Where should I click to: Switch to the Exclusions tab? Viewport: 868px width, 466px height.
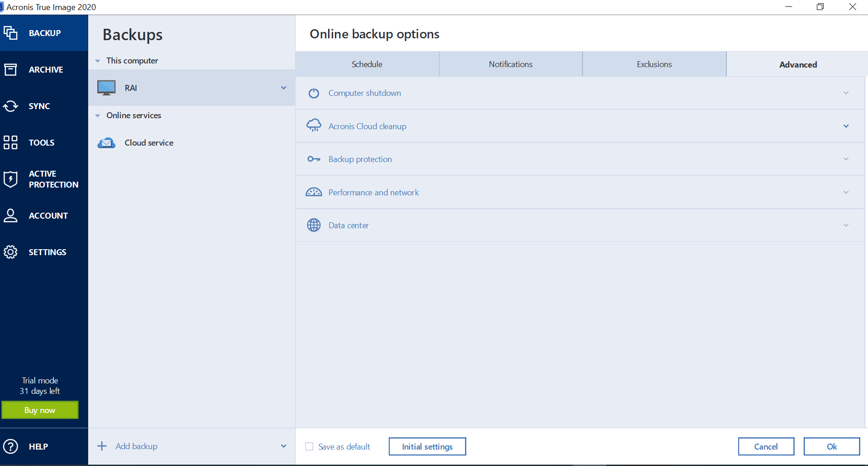click(x=654, y=64)
